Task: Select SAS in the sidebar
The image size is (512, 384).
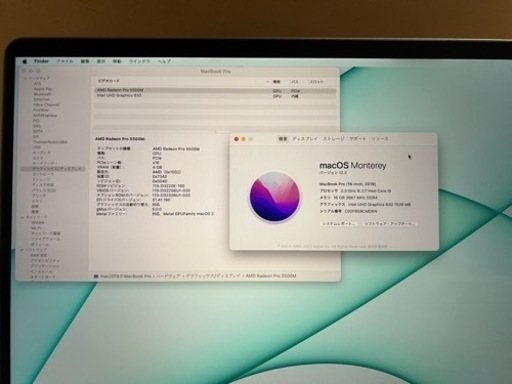Action: click(x=37, y=126)
